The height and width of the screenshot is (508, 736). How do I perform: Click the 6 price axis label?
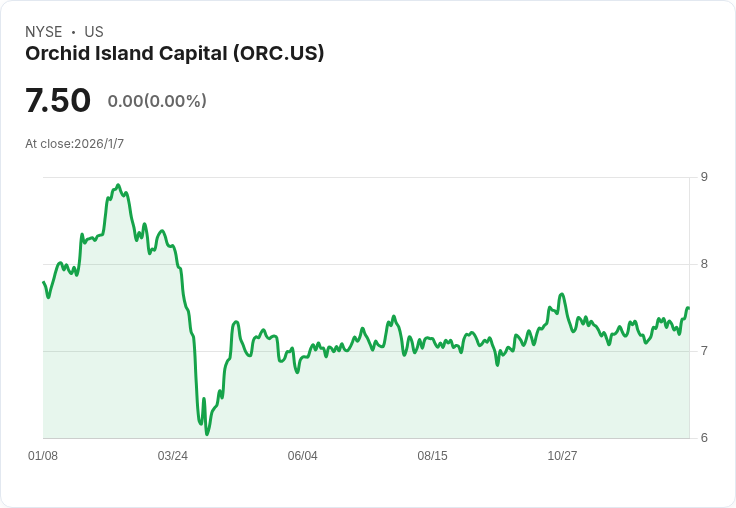tap(704, 438)
